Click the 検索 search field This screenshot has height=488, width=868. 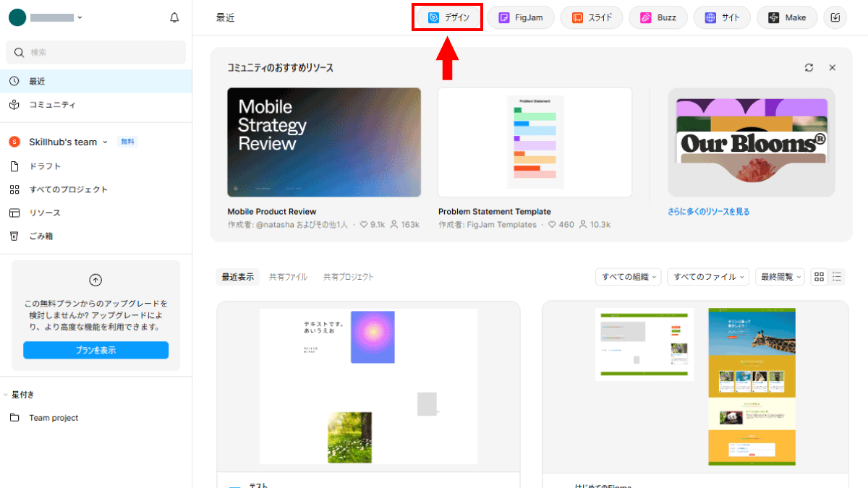95,53
